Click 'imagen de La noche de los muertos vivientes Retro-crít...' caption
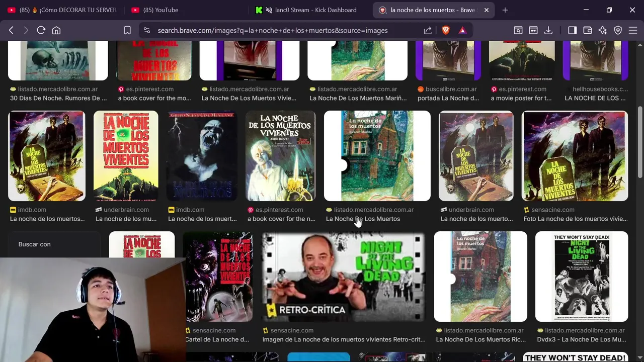644x362 pixels. pyautogui.click(x=344, y=339)
